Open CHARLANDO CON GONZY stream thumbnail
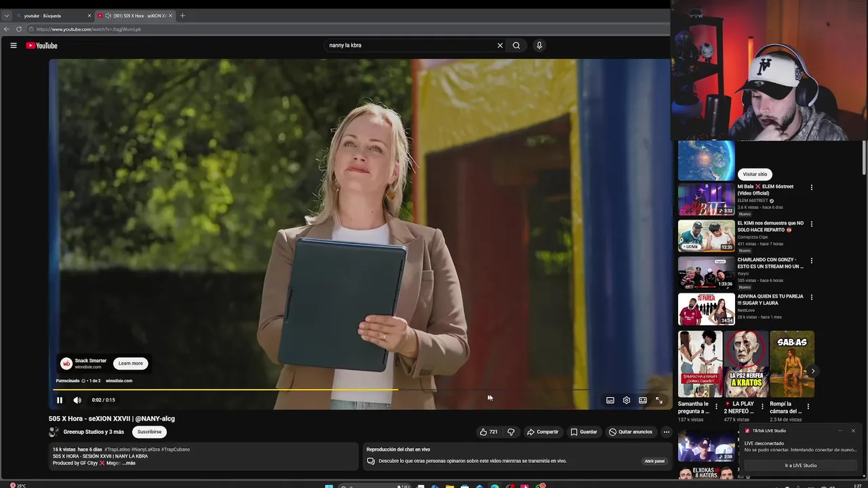 (x=707, y=272)
